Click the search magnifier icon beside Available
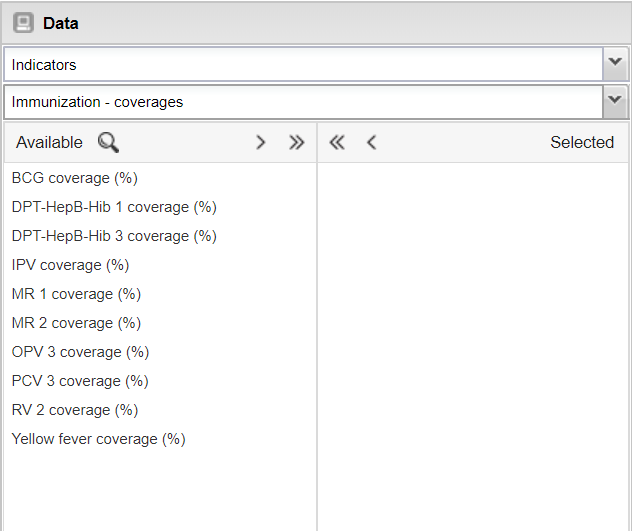The width and height of the screenshot is (632, 531). click(108, 142)
